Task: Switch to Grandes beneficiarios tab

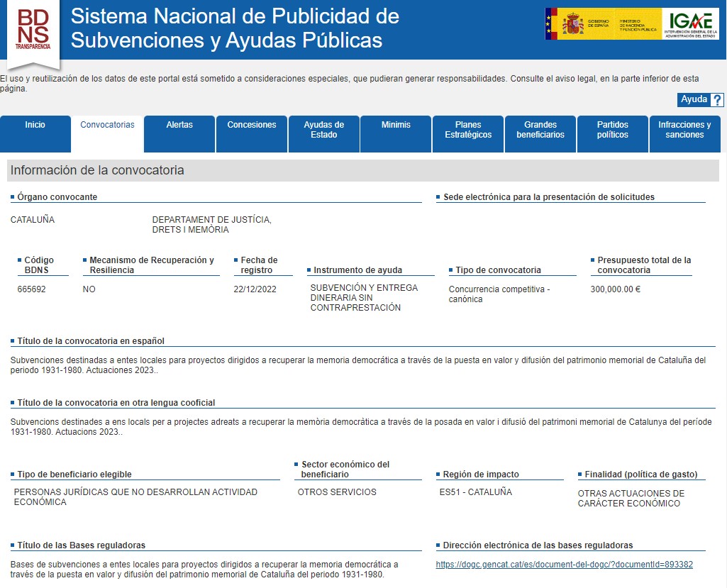Action: point(540,130)
